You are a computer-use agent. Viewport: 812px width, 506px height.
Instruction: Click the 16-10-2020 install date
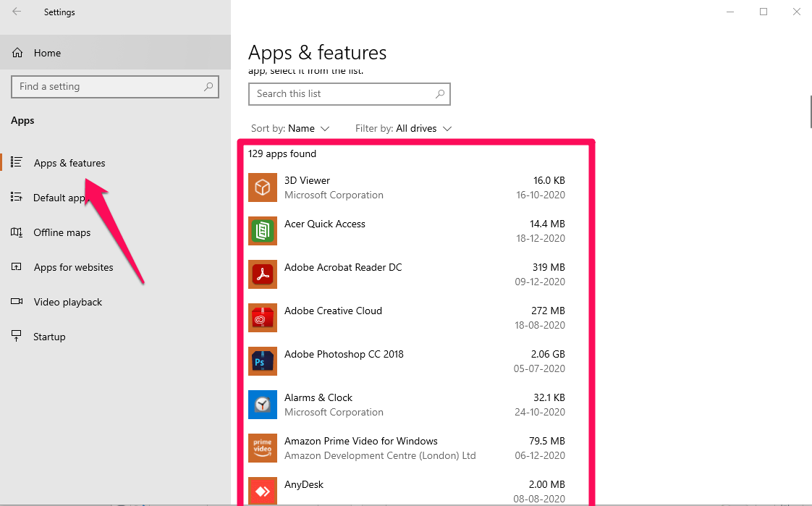coord(540,195)
